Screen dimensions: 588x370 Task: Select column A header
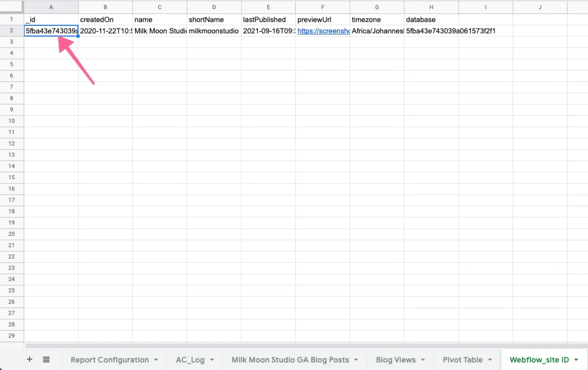(51, 7)
